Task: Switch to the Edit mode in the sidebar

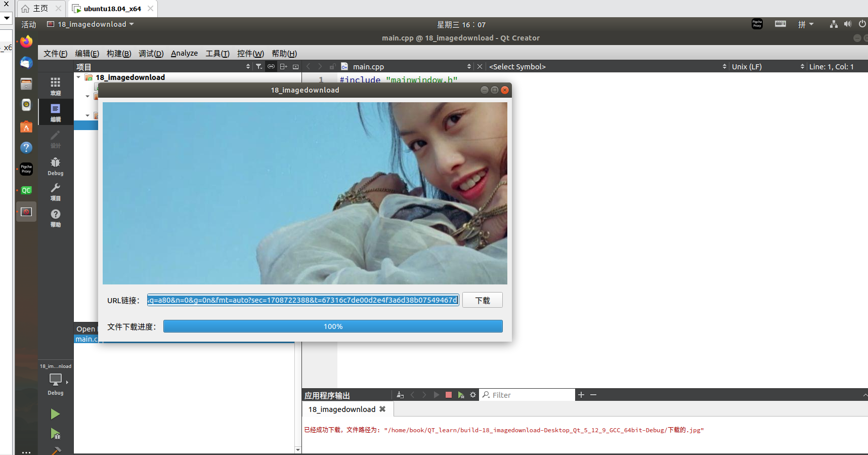Action: coord(56,112)
